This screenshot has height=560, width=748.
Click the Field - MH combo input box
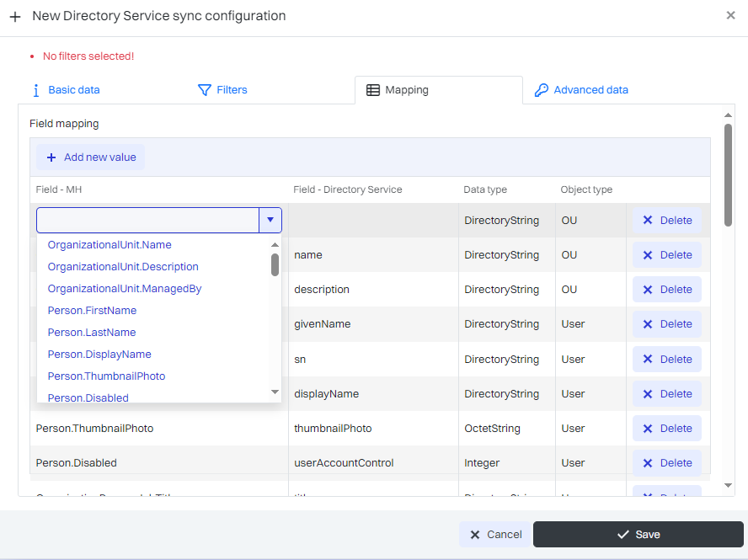147,221
